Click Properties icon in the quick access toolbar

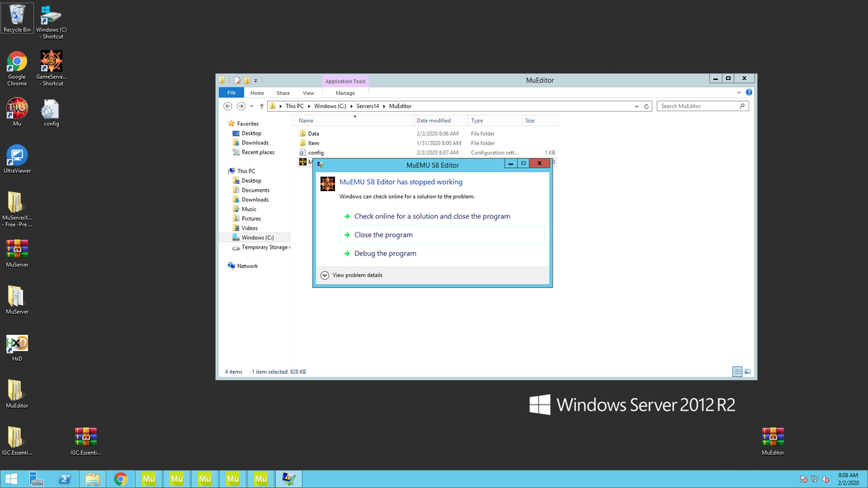[x=238, y=80]
